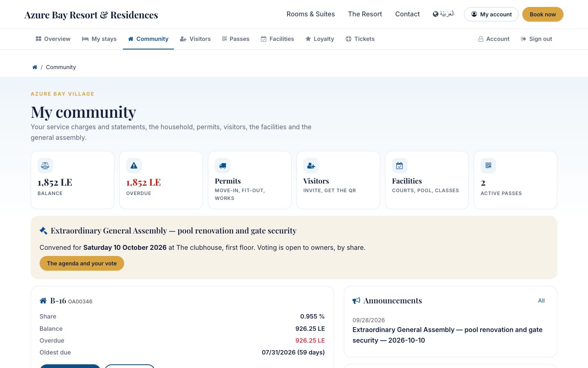588x368 pixels.
Task: Go to the Loyalty tab
Action: [x=320, y=39]
